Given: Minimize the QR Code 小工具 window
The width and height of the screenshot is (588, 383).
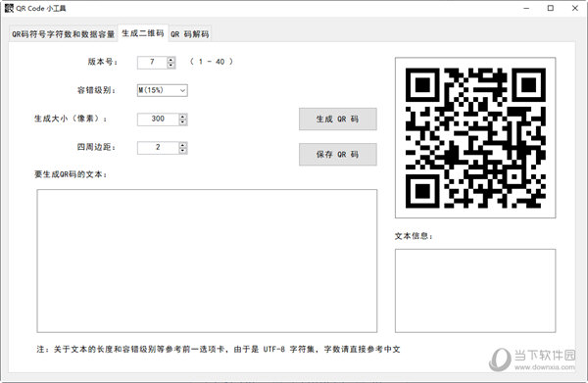Looking at the screenshot, I should pos(526,8).
